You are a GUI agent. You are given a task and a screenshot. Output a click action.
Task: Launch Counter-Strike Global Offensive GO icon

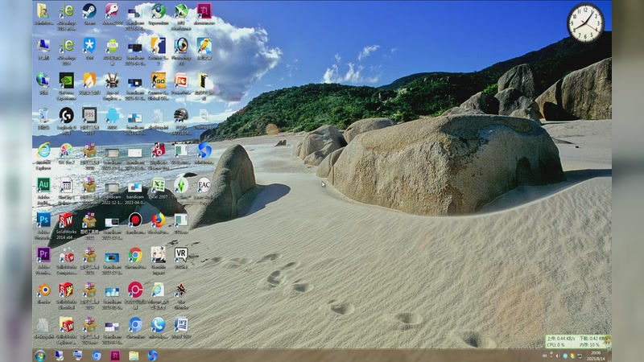[x=158, y=80]
